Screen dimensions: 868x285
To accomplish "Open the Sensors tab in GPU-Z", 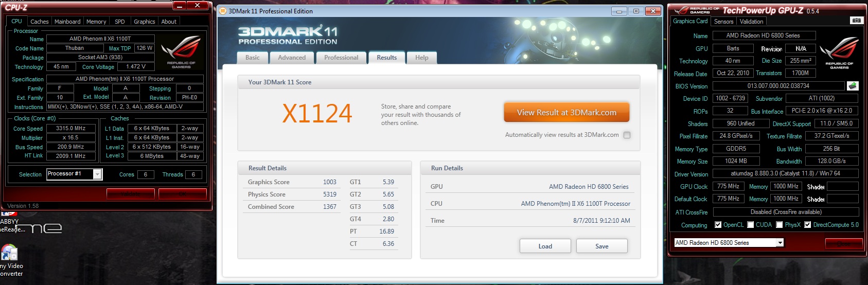I will pos(723,22).
